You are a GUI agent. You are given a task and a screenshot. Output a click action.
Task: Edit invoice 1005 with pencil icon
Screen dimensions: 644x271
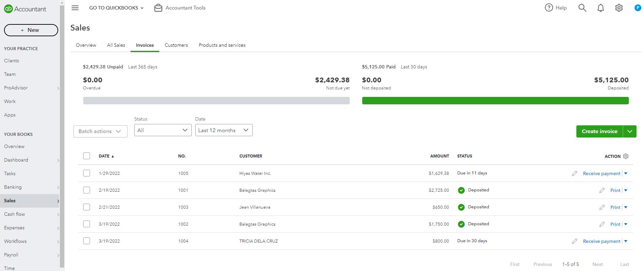coord(574,173)
